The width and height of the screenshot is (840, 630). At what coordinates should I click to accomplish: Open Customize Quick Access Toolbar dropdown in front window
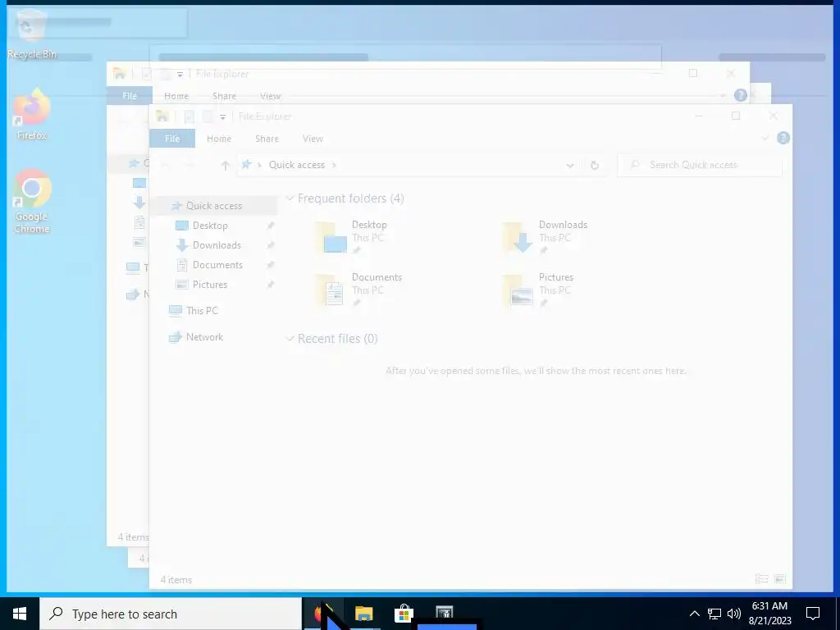click(x=223, y=116)
